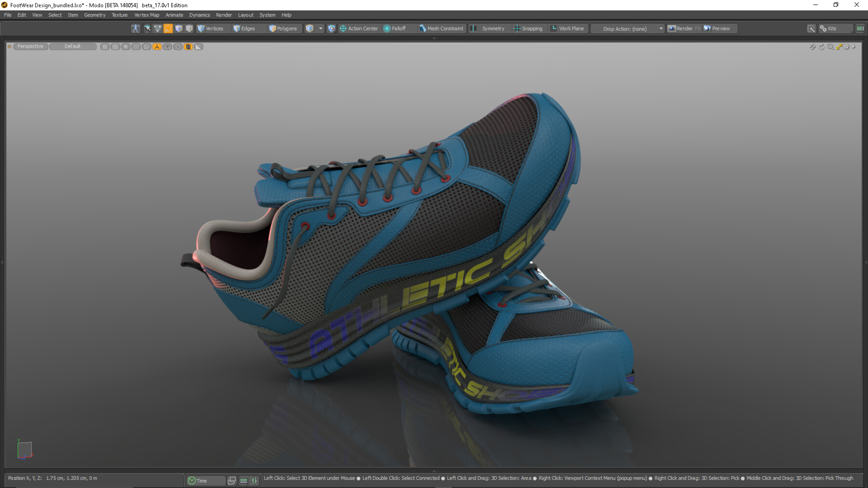Toggle the Work Plane button
This screenshot has width=868, height=488.
pyautogui.click(x=568, y=28)
